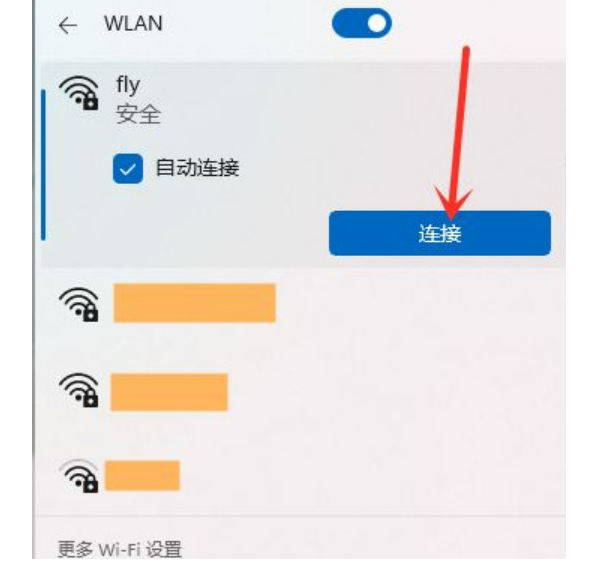Uncheck the 自动连接 checkbox

pyautogui.click(x=128, y=169)
